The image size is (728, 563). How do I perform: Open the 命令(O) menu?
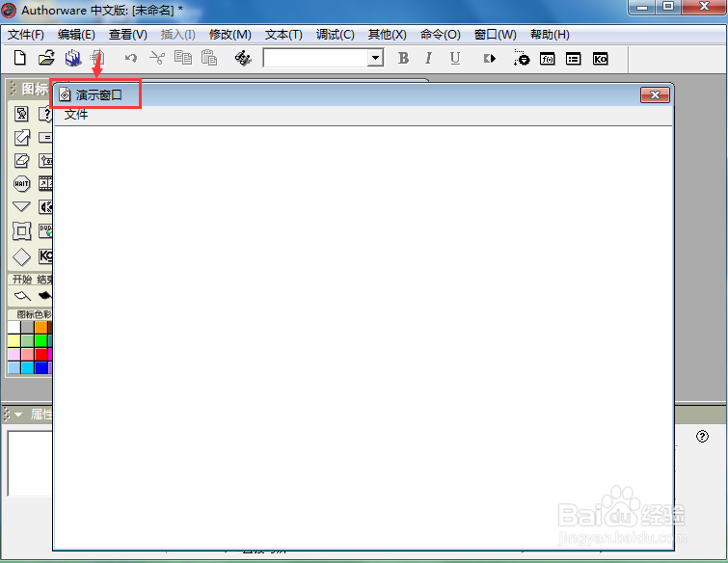tap(440, 35)
